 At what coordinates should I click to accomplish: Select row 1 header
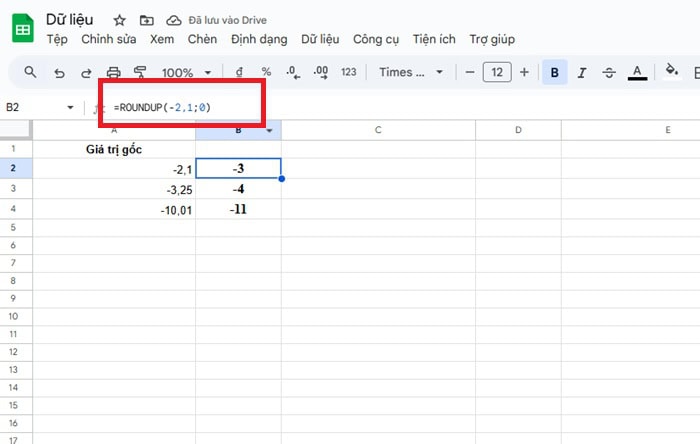13,149
